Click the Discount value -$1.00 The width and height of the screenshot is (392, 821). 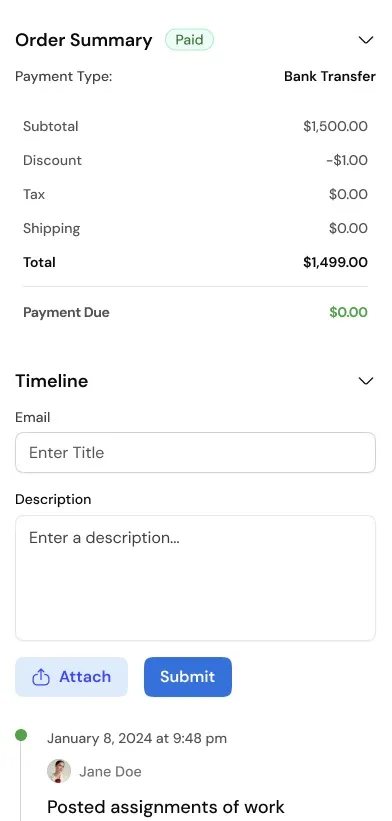tap(347, 160)
